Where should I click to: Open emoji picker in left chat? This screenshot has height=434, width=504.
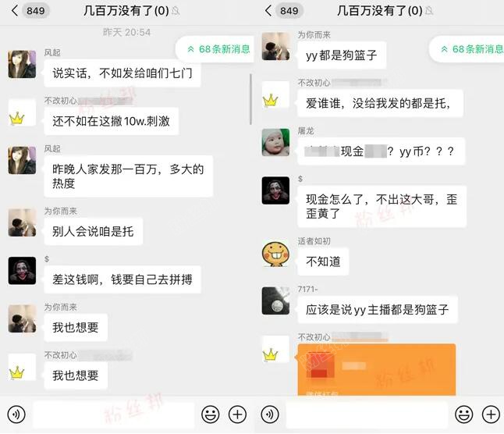[x=211, y=414]
